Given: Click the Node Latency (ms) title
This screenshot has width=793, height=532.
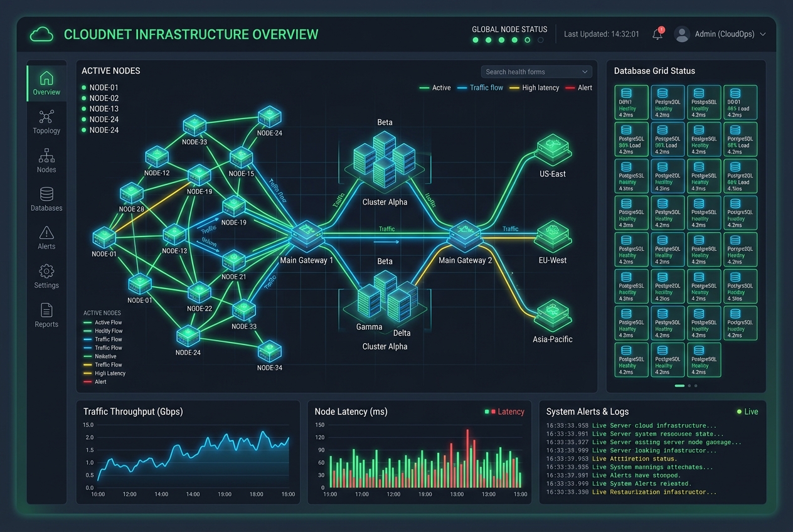Looking at the screenshot, I should (351, 412).
